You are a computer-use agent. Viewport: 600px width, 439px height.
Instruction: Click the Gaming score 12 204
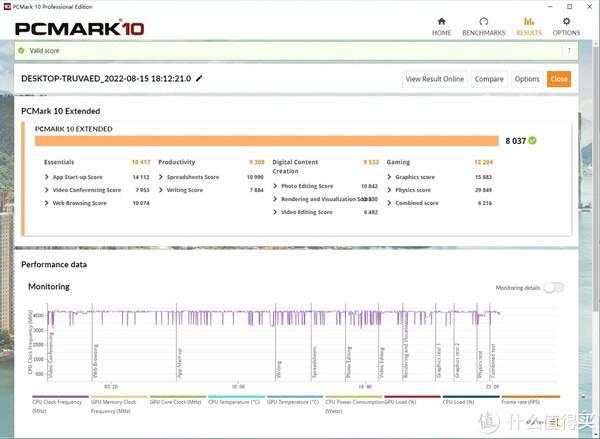(484, 162)
